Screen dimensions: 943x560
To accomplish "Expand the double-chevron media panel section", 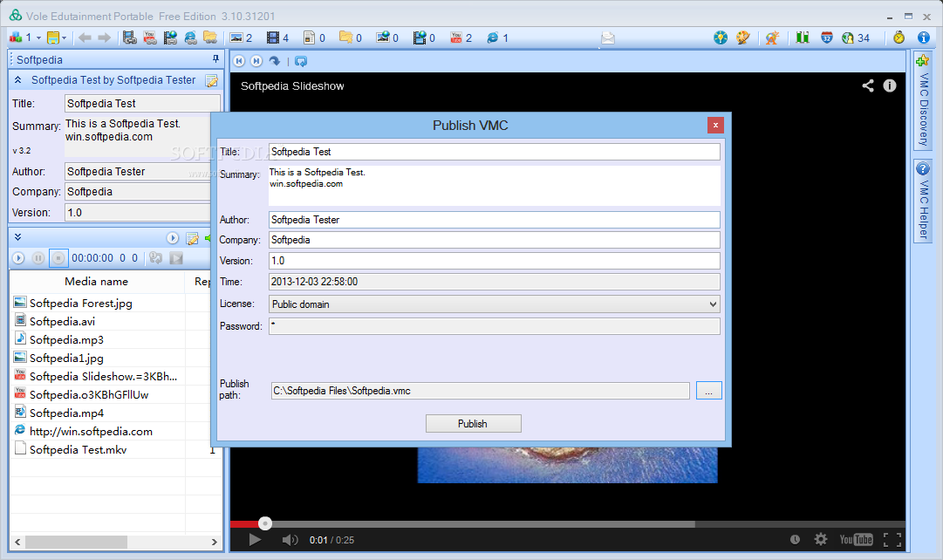I will (18, 237).
